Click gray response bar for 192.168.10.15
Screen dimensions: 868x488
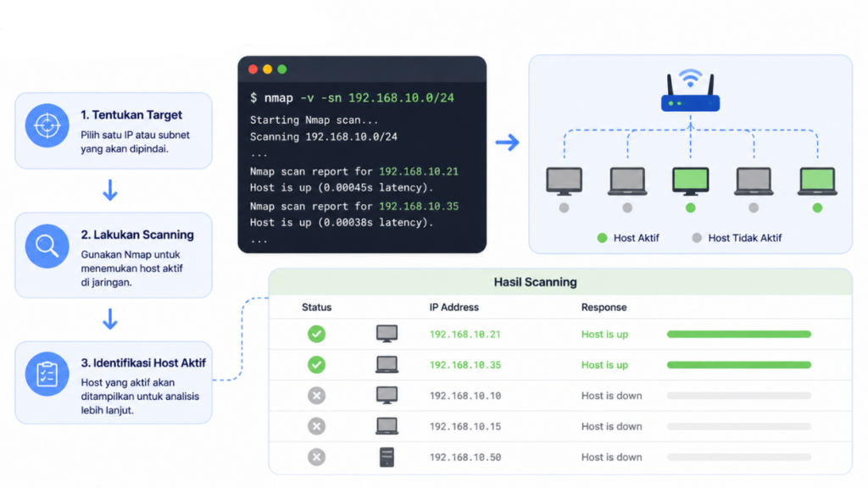[739, 427]
